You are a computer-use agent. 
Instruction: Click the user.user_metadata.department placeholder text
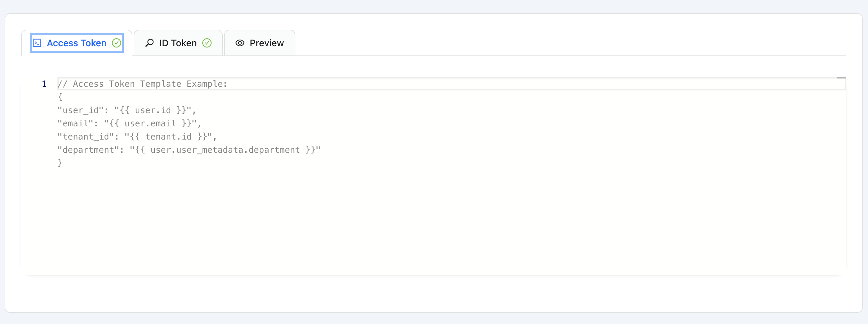coord(225,150)
